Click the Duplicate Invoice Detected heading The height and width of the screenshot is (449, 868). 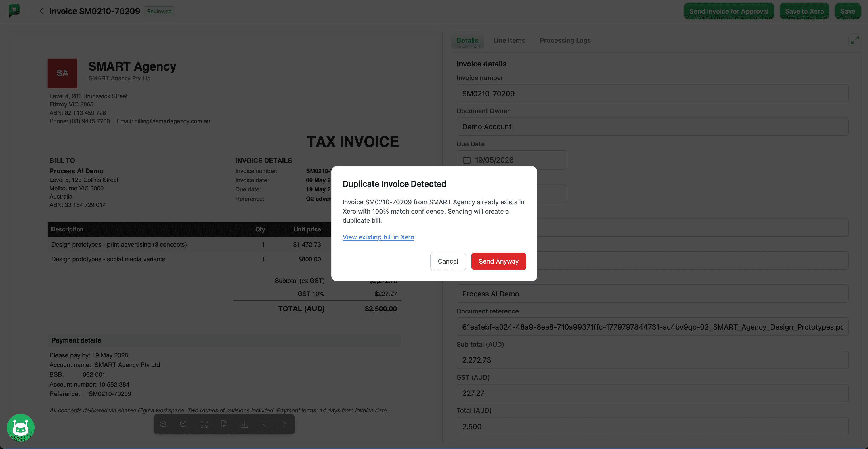coord(394,184)
